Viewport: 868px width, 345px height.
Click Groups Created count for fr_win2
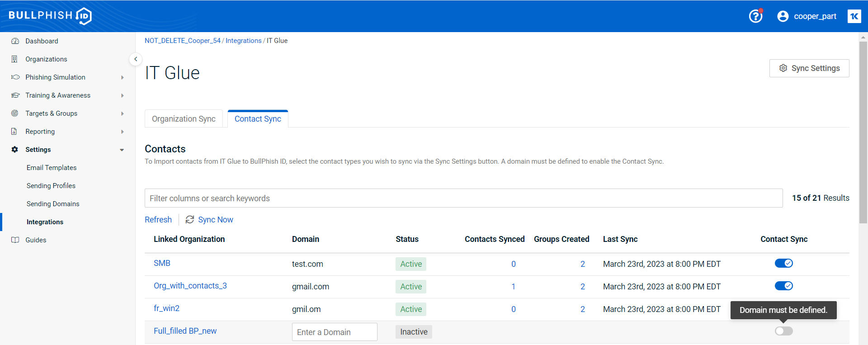(583, 309)
